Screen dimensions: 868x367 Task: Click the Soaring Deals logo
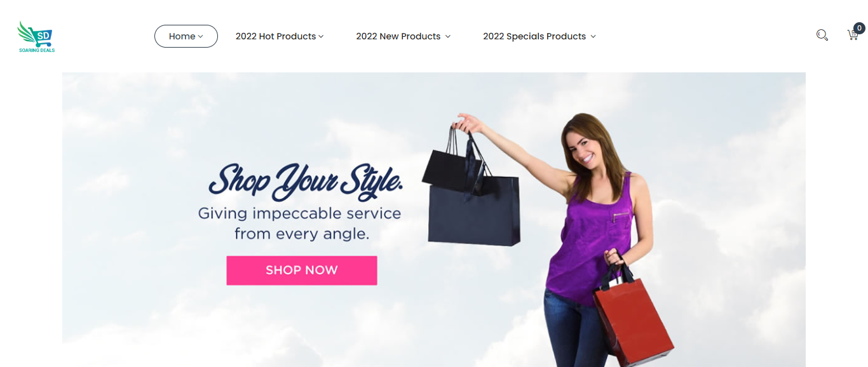coord(36,37)
